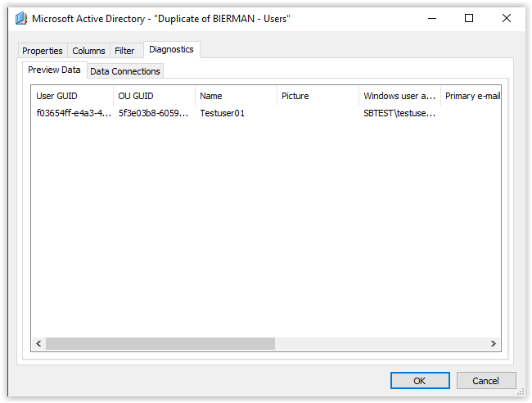Image resolution: width=532 pixels, height=403 pixels.
Task: Open the Data Connections sub-tab
Action: [x=125, y=71]
